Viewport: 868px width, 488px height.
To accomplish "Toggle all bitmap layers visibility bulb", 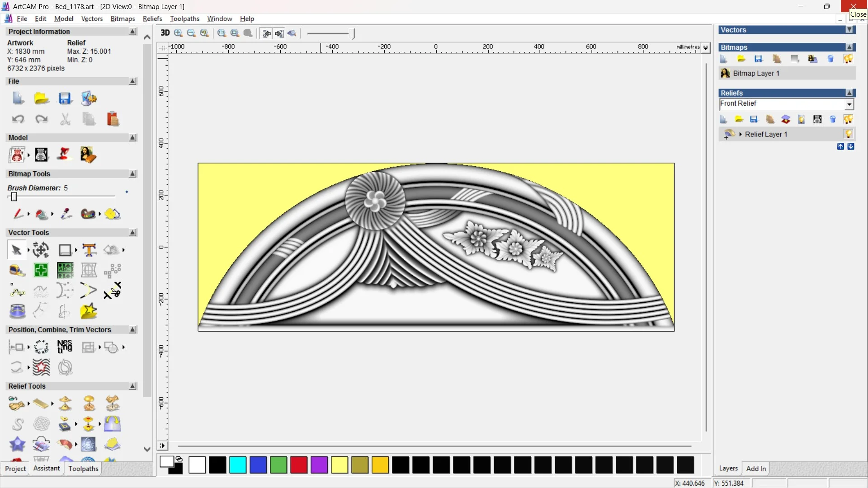I will click(848, 59).
